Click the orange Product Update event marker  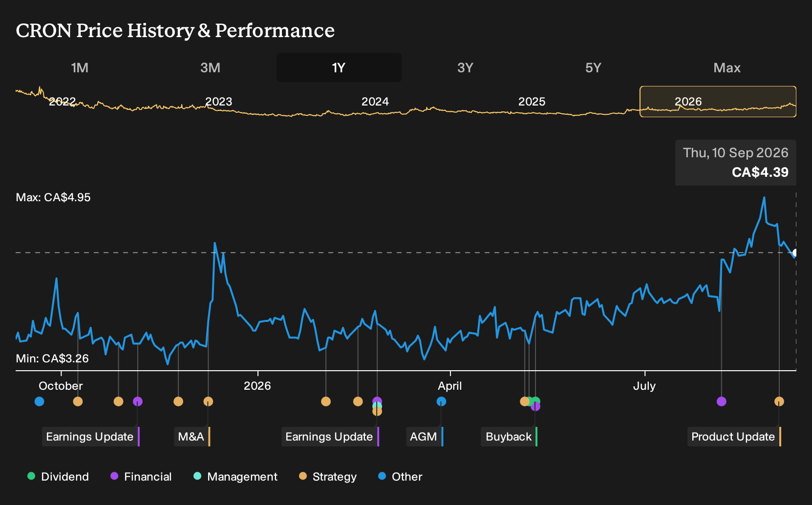tap(779, 401)
